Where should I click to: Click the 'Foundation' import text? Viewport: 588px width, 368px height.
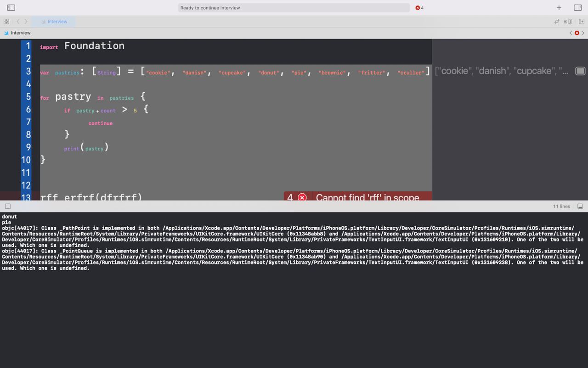point(94,46)
